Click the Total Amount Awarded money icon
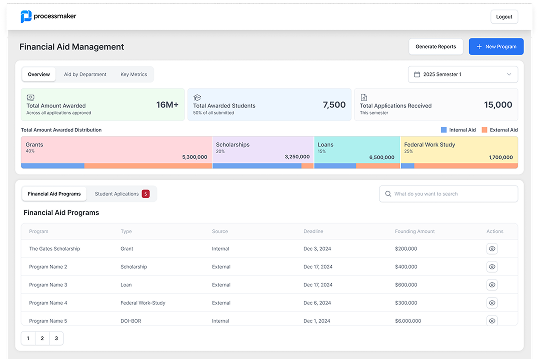The image size is (539, 360). tap(30, 97)
